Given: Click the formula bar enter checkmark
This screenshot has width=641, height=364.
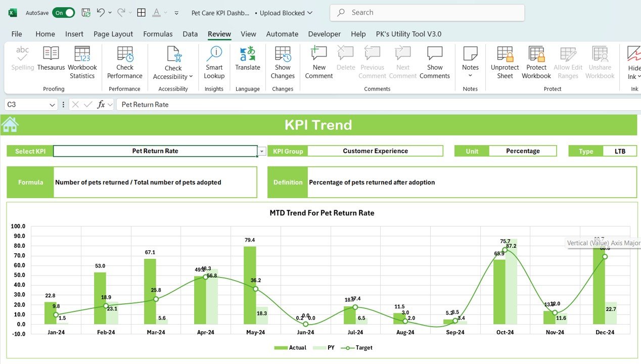Looking at the screenshot, I should click(88, 104).
